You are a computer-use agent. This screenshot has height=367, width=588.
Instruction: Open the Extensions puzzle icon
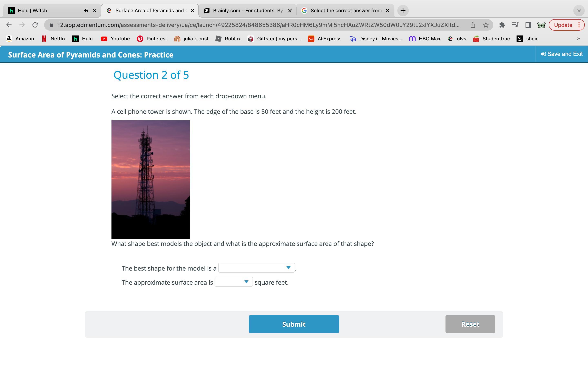502,25
